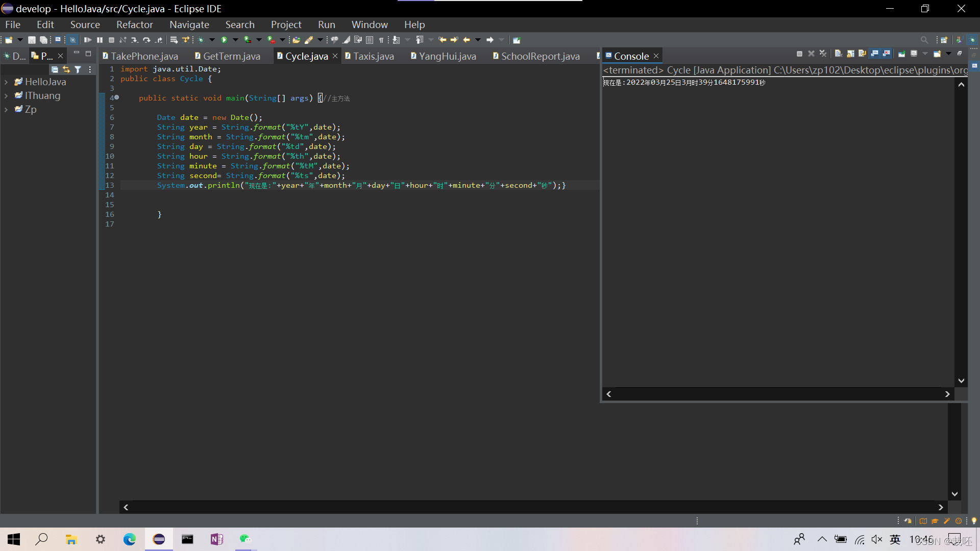Click Pin Console green pin icon
Viewport: 980px width, 551px height.
[x=901, y=54]
